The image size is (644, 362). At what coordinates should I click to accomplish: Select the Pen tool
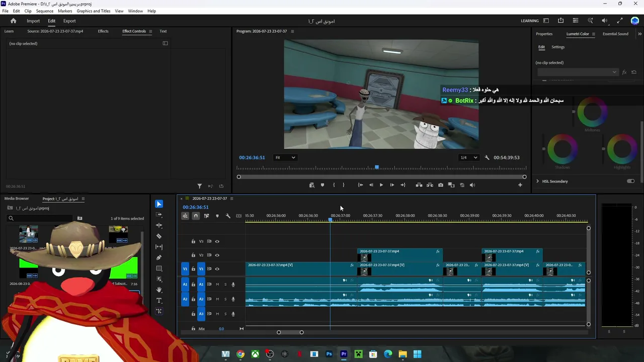[x=159, y=257]
